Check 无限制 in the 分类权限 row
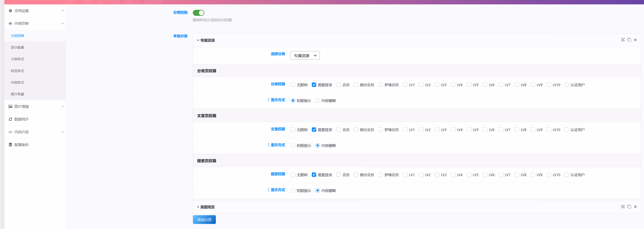The height and width of the screenshot is (229, 644). (x=293, y=85)
